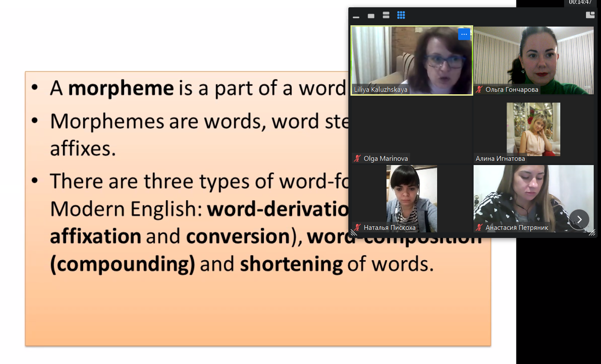Viewport: 601px width, 364px height.
Task: Click the Алина Игнатова name label
Action: (500, 159)
